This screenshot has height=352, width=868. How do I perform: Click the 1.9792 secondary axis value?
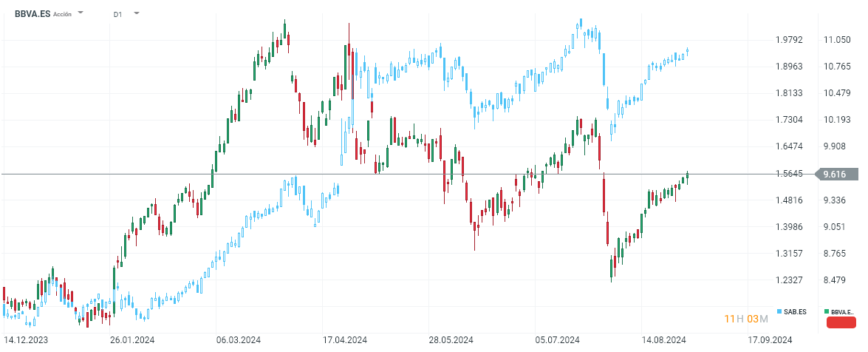click(x=788, y=40)
